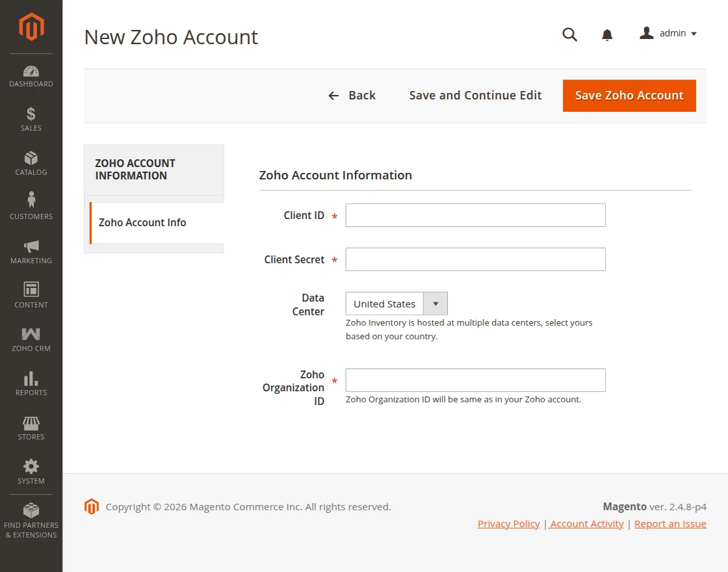Focus the Client Secret input field
728x572 pixels.
pyautogui.click(x=475, y=259)
